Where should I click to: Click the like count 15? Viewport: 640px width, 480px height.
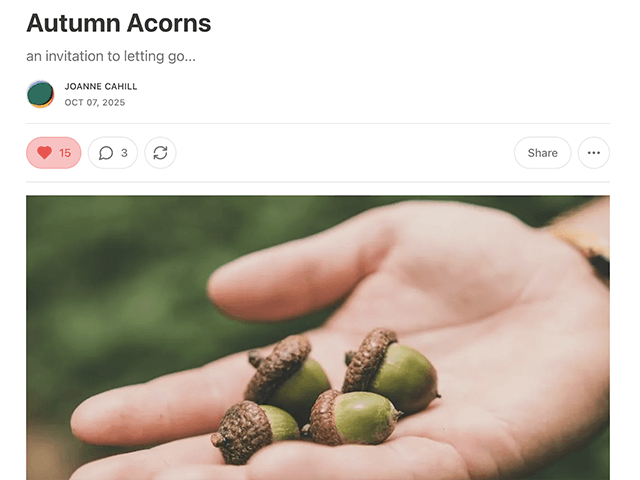65,153
